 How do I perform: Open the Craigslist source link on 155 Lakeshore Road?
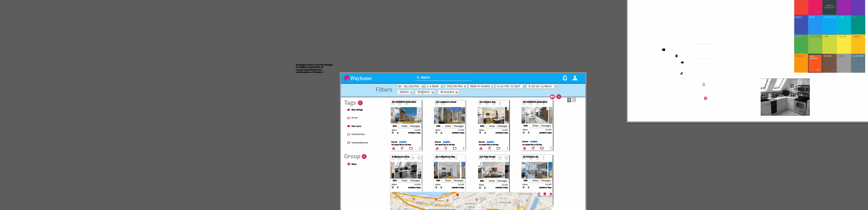446,142
